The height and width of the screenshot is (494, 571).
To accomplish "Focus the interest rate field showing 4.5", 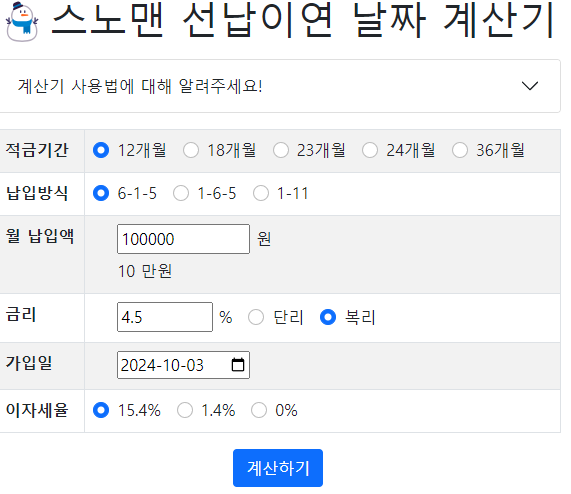I will tap(165, 317).
